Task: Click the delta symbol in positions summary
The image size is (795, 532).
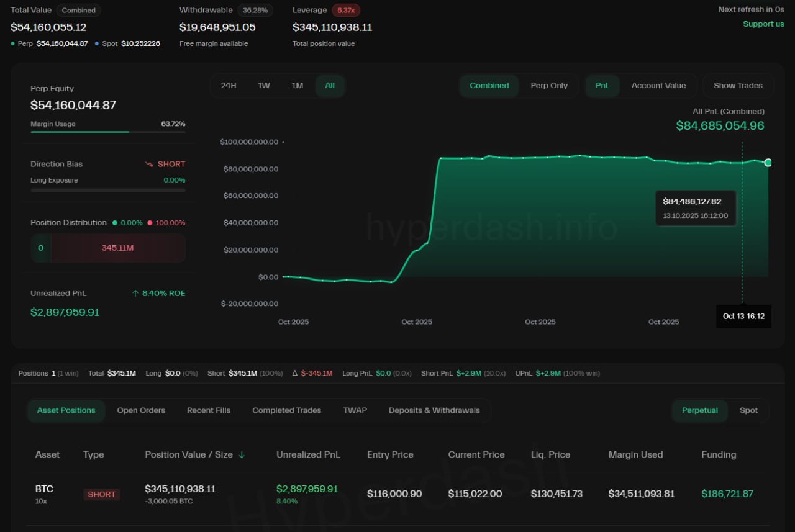Action: tap(295, 374)
